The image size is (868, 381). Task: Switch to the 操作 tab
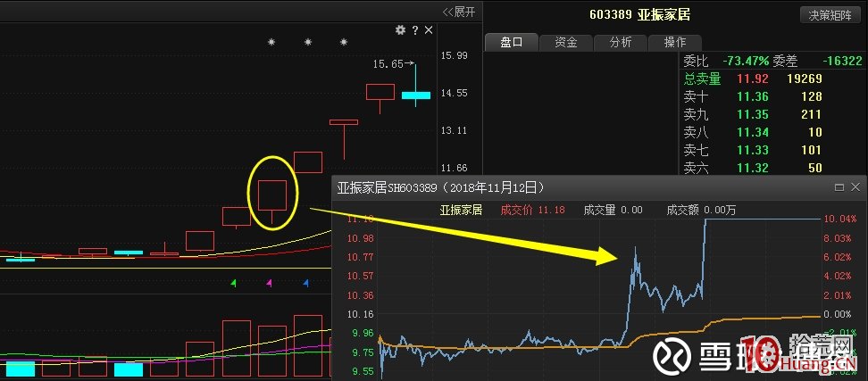tap(674, 43)
